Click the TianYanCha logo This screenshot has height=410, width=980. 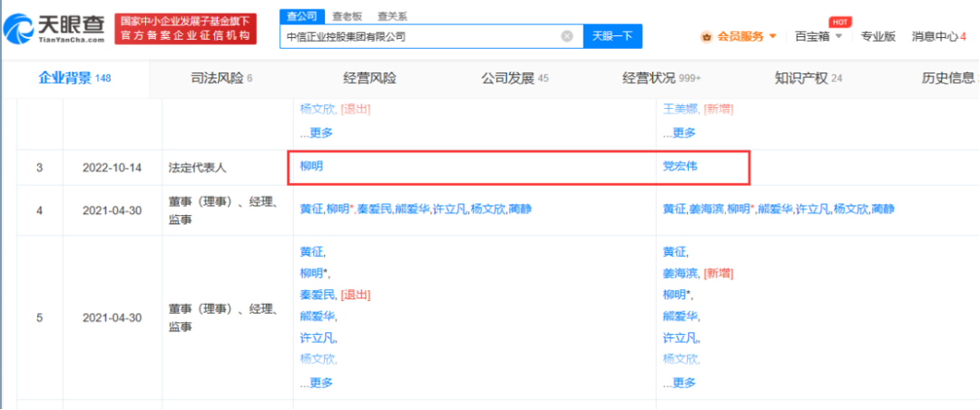click(55, 28)
